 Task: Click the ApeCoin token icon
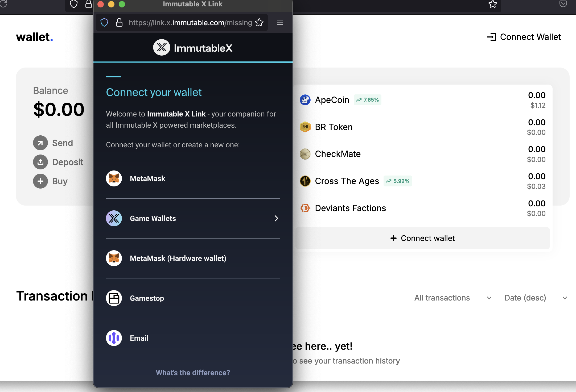tap(305, 99)
